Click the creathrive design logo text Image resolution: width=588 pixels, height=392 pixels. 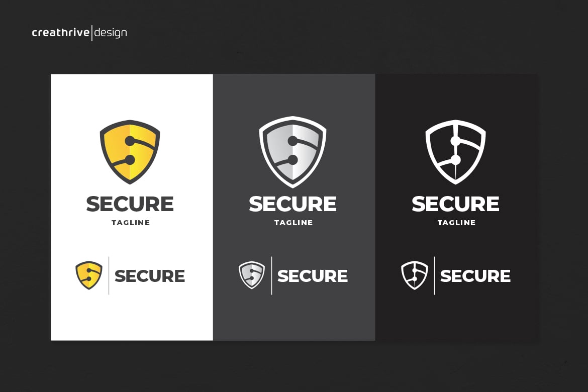[x=79, y=33]
